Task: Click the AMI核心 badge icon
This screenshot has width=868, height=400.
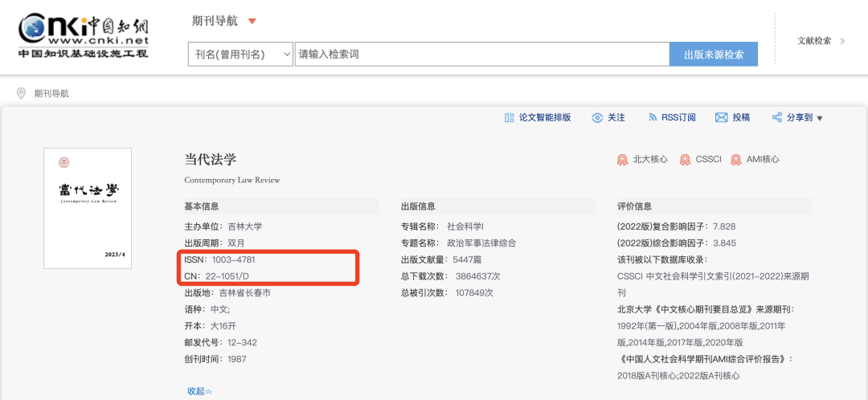Action: click(x=735, y=160)
